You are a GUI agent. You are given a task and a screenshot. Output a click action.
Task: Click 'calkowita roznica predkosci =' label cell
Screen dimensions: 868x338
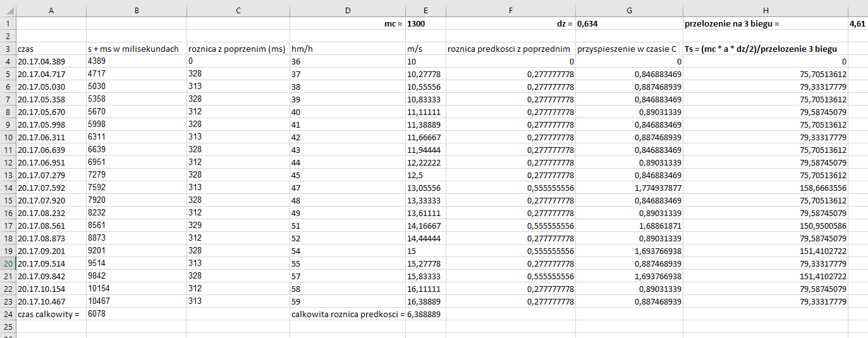point(348,314)
